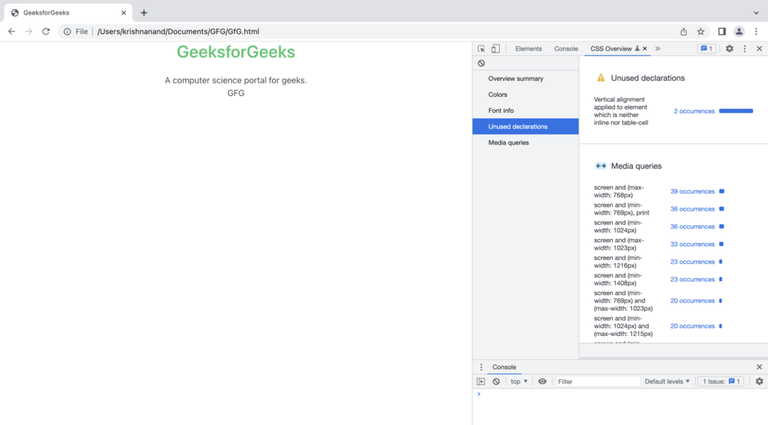Open a new browser tab
Viewport: 768px width, 425px height.
pyautogui.click(x=144, y=13)
